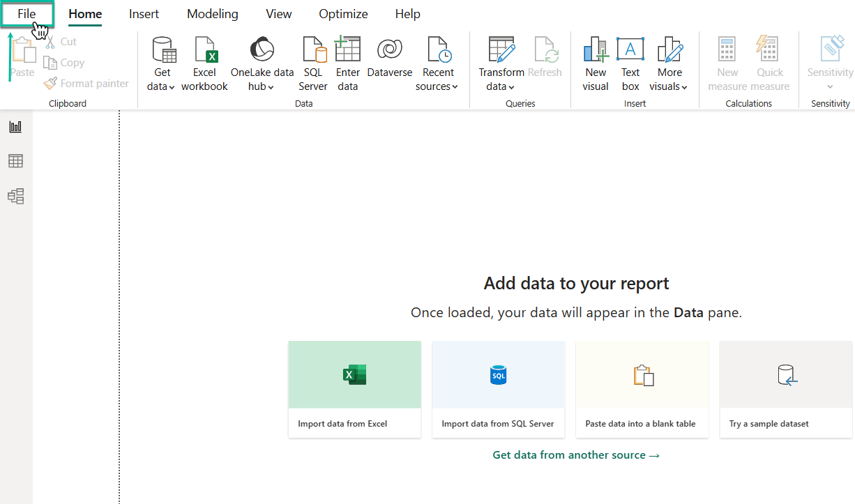The image size is (855, 504).
Task: Switch to the Modeling tab
Action: point(212,14)
